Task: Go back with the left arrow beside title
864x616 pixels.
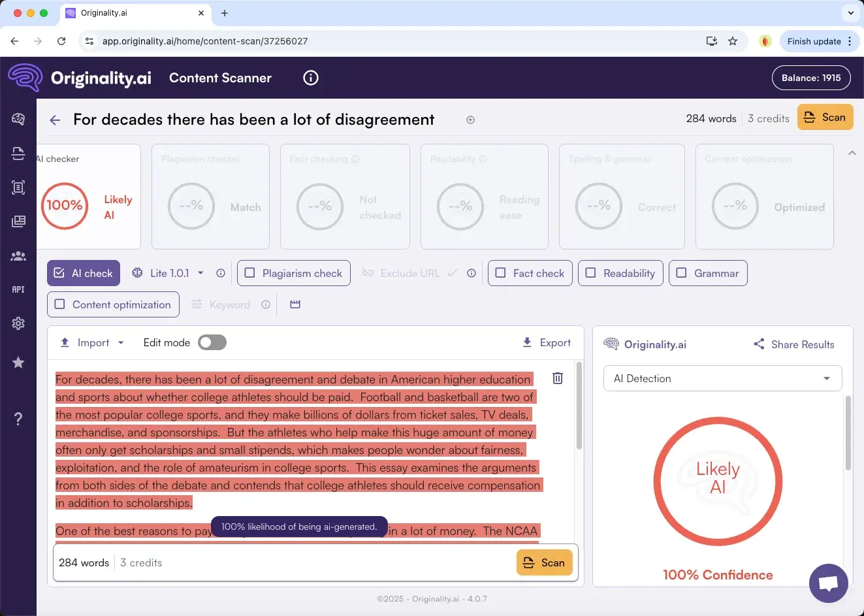Action: tap(55, 120)
